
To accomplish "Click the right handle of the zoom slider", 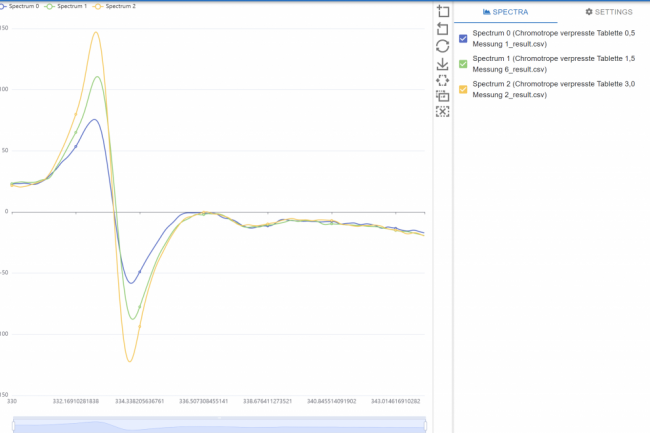I will pos(425,425).
